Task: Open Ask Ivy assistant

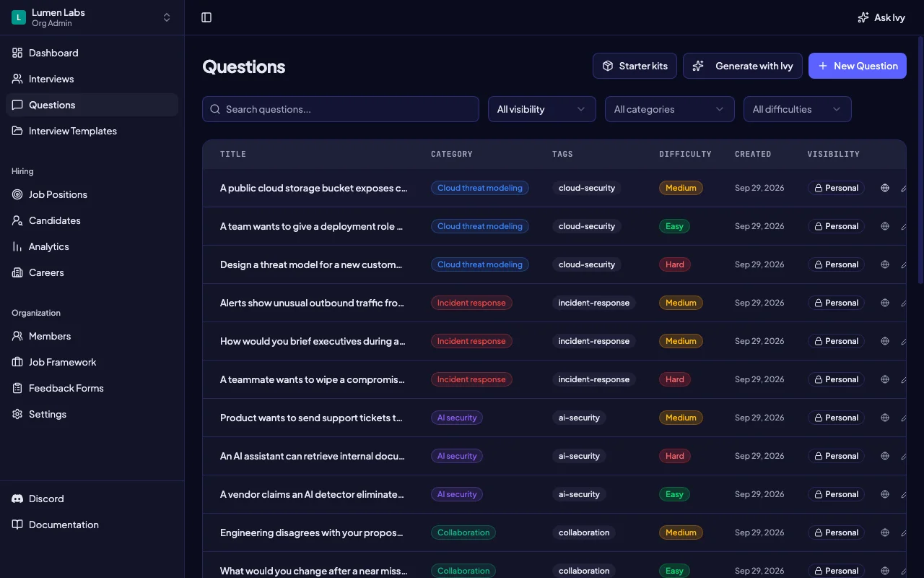Action: [x=881, y=17]
